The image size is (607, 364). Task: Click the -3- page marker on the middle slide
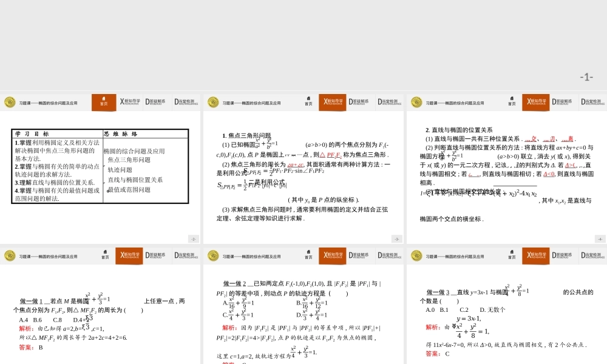(398, 238)
